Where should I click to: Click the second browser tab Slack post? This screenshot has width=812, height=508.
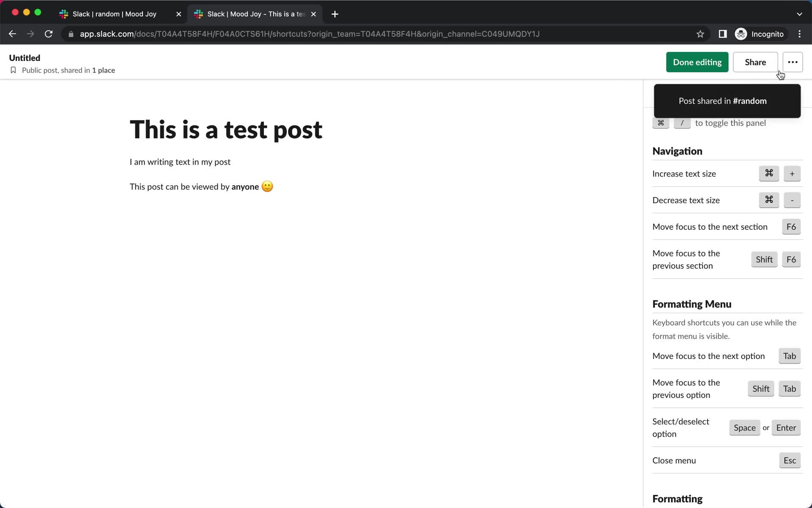(255, 14)
